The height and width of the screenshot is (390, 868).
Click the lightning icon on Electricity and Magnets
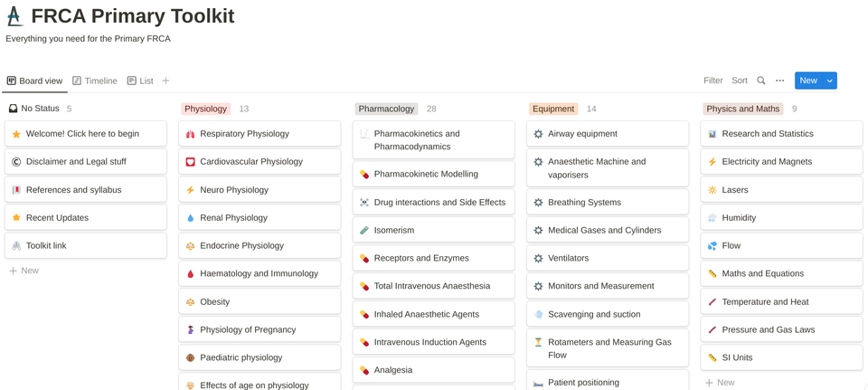(x=712, y=162)
